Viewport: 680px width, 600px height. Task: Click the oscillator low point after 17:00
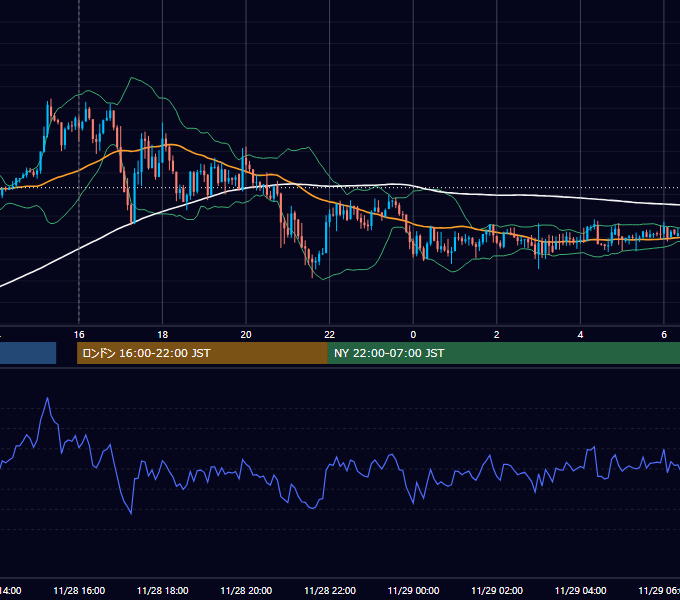click(x=131, y=514)
